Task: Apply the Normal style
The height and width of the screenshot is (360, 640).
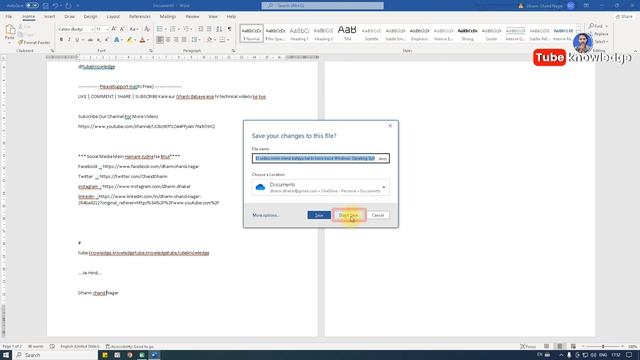Action: [x=251, y=33]
